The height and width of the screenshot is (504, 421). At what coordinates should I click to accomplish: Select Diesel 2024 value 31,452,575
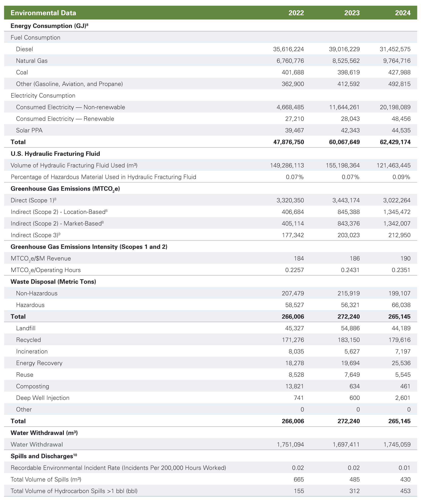[395, 49]
